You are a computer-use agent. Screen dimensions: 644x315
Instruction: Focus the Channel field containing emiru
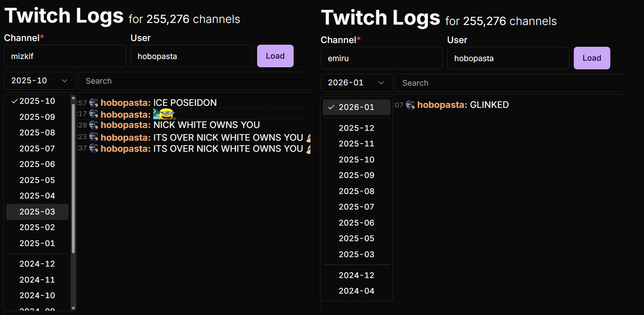[382, 58]
